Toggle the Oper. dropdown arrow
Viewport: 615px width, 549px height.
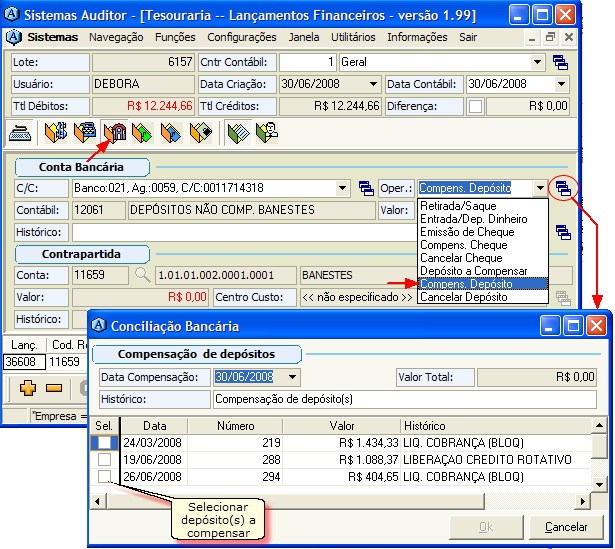[x=540, y=188]
